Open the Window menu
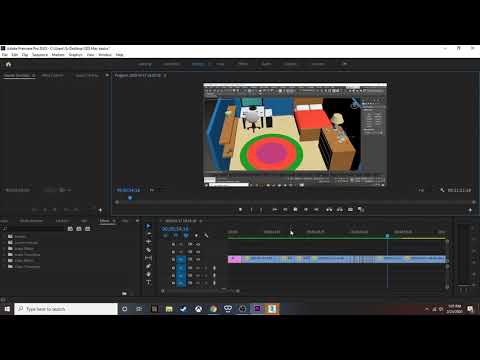The width and height of the screenshot is (480, 360). point(105,55)
